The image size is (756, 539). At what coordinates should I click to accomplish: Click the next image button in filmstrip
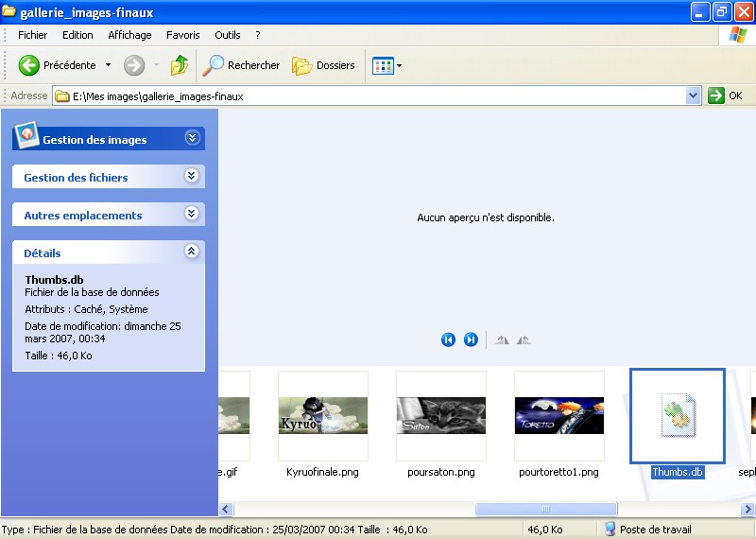click(471, 340)
